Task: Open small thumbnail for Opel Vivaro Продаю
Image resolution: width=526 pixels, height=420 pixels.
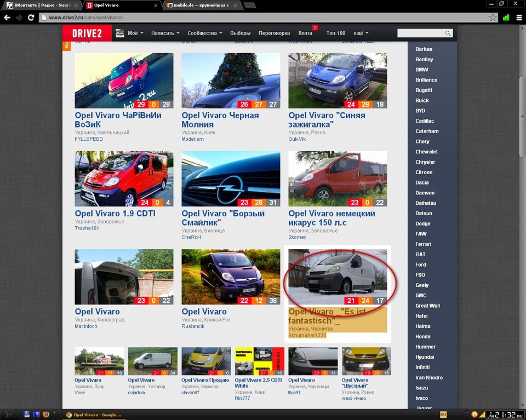Action: 206,361
